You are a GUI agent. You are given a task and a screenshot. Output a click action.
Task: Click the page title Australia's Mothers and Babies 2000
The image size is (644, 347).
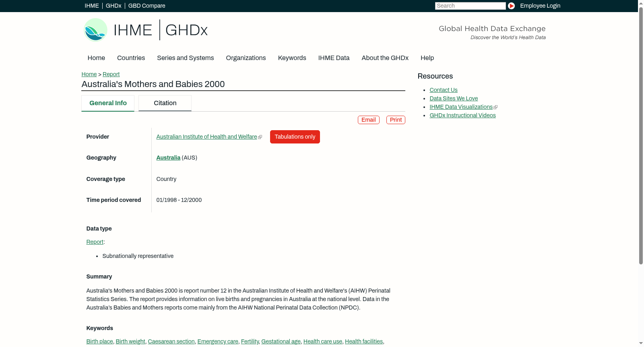click(x=153, y=84)
